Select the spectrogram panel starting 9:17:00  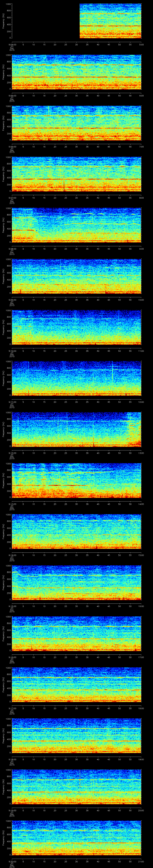77,685
